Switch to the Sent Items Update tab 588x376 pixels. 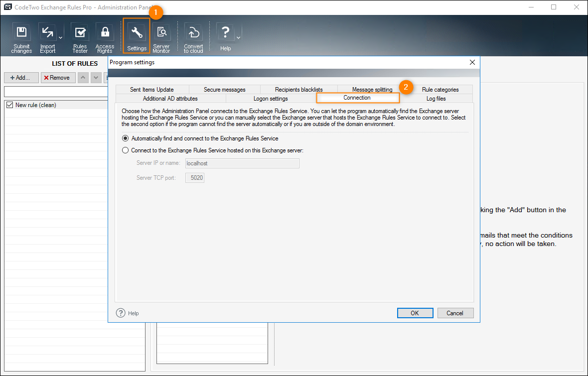(152, 90)
